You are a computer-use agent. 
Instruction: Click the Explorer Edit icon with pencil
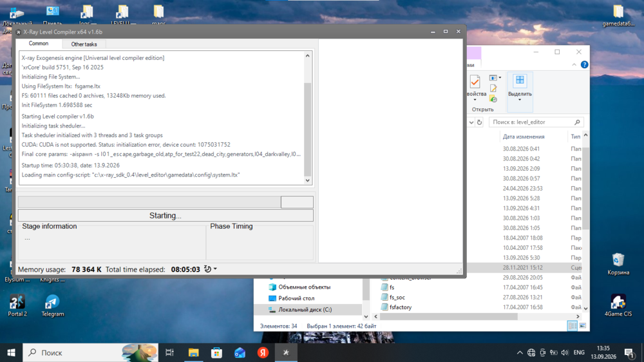493,88
